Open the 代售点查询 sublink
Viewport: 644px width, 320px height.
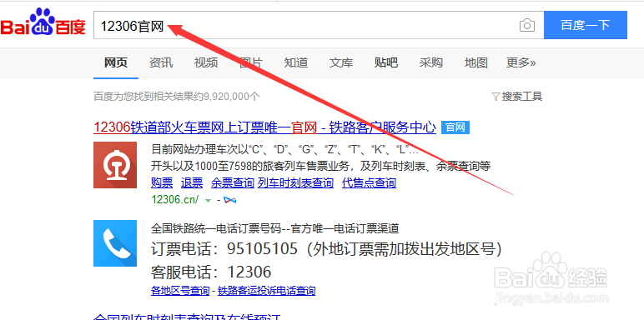coord(369,182)
